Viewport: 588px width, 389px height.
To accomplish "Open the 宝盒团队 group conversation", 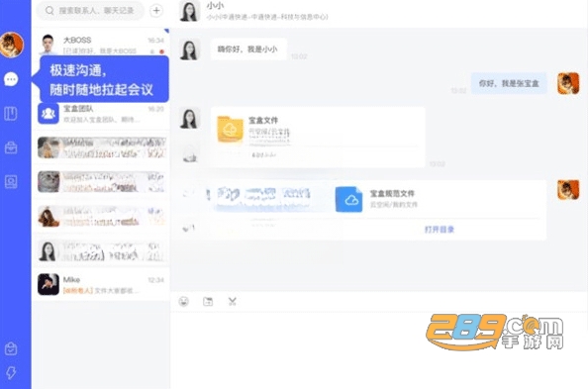I will [x=101, y=114].
